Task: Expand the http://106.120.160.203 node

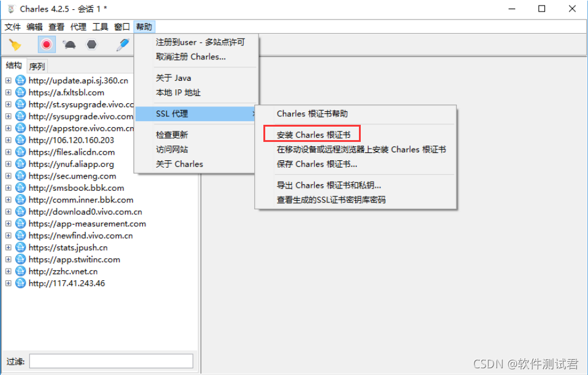Action: pos(8,140)
